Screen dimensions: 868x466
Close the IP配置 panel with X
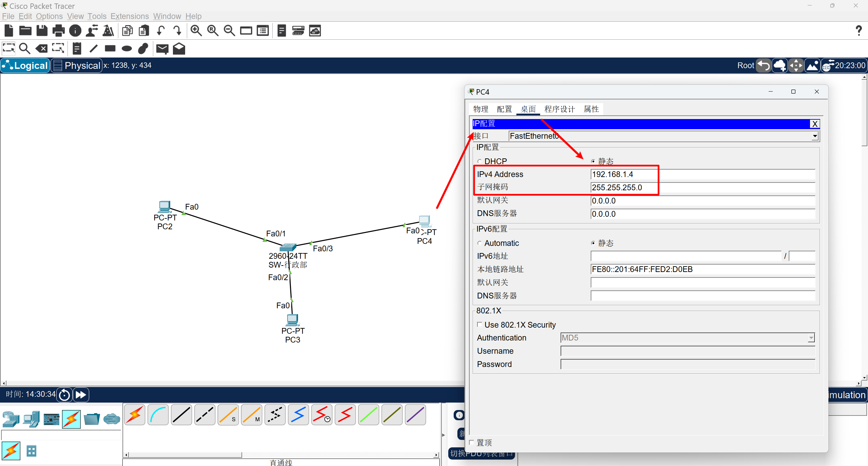[815, 124]
